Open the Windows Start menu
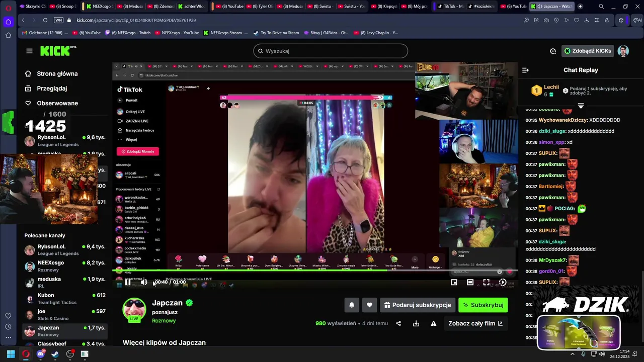Viewport: 644px width, 362px height. [11, 354]
